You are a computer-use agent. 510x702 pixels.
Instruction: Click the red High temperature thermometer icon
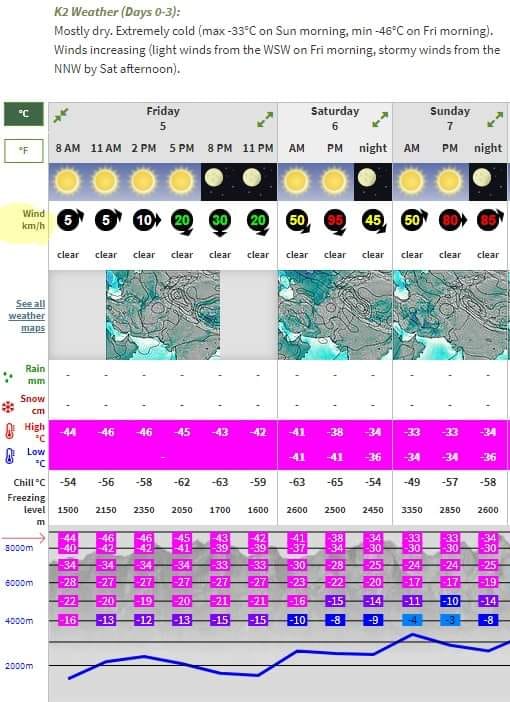(10, 431)
